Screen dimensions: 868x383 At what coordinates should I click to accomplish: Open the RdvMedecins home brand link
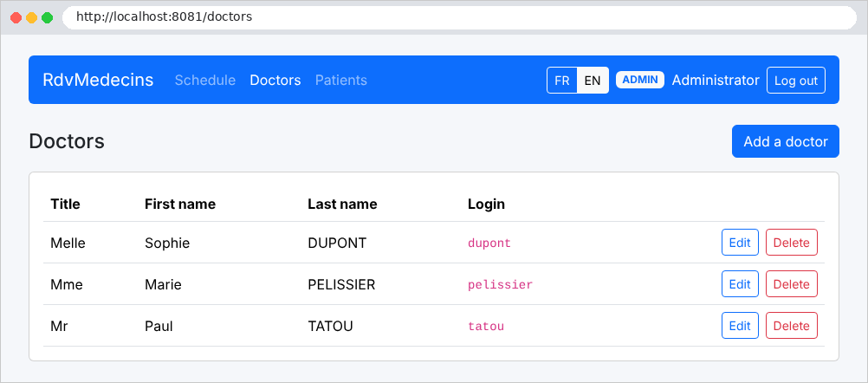tap(98, 80)
